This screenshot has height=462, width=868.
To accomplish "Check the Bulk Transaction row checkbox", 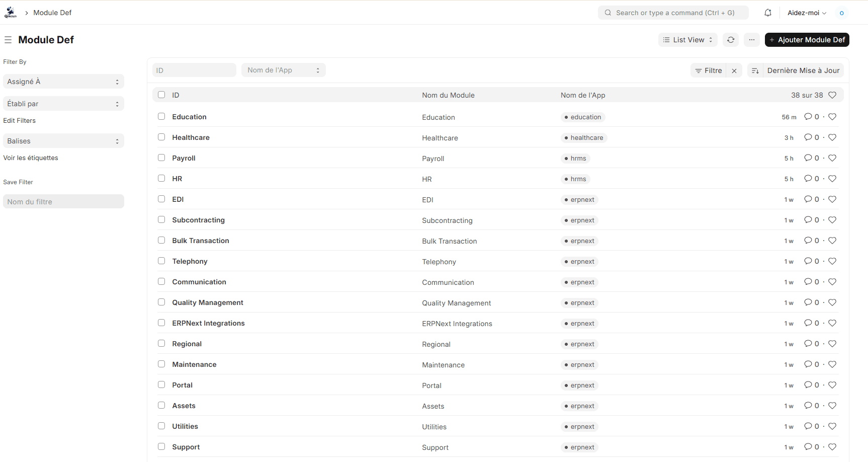I will point(161,240).
